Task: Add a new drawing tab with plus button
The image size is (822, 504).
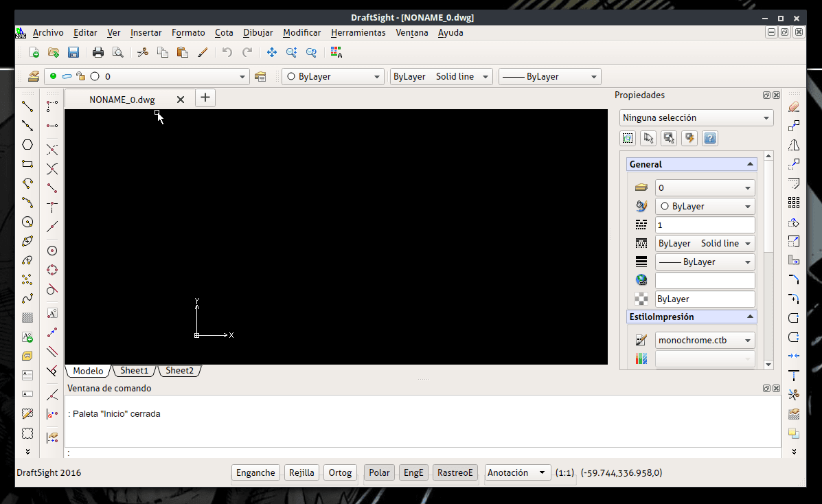Action: pyautogui.click(x=205, y=98)
